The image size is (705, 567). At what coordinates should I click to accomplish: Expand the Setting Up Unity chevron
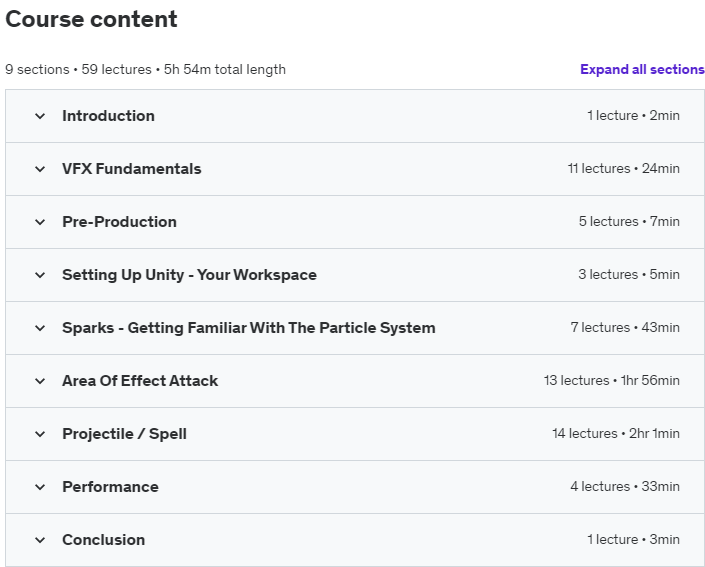tap(40, 275)
